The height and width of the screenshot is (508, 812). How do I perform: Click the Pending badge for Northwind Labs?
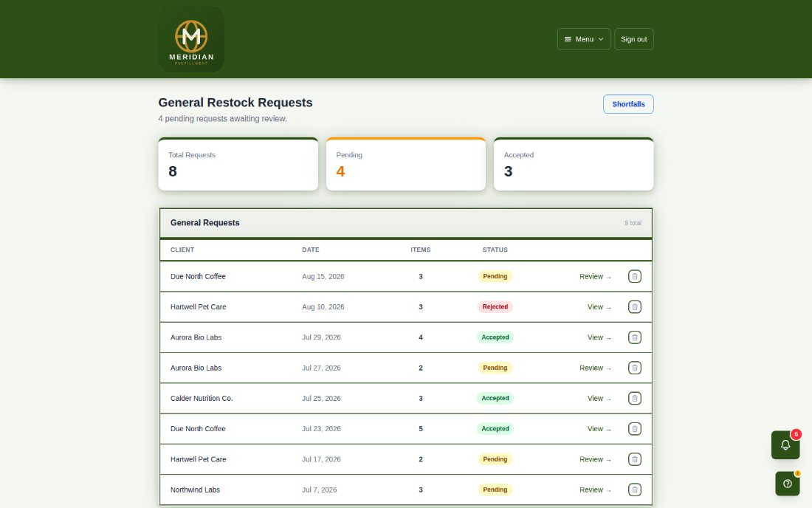coord(495,490)
